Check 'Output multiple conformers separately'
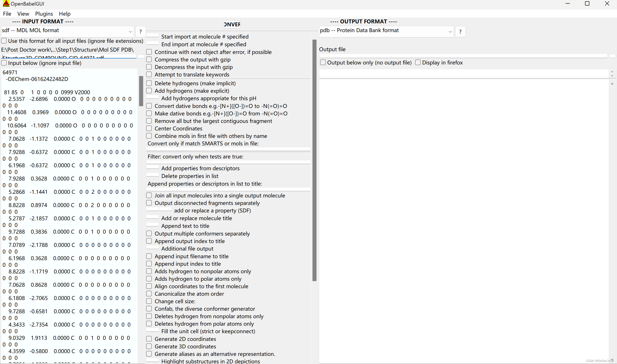This screenshot has width=617, height=364. (x=149, y=233)
